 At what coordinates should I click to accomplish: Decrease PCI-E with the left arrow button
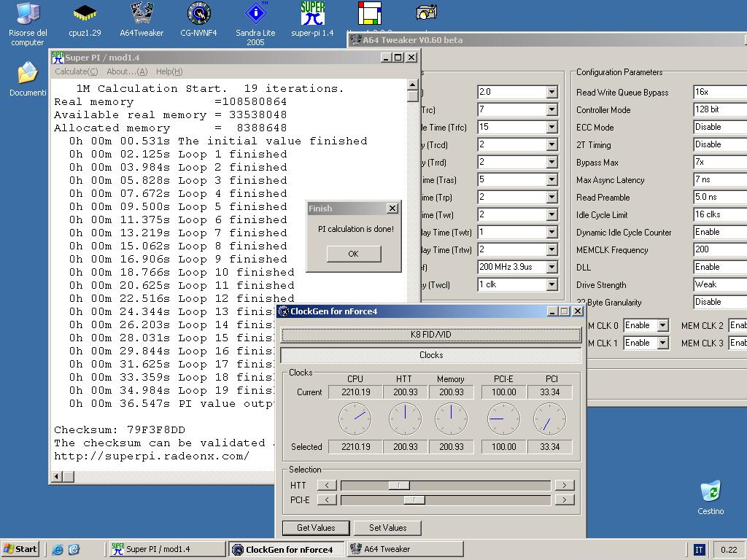[x=327, y=500]
